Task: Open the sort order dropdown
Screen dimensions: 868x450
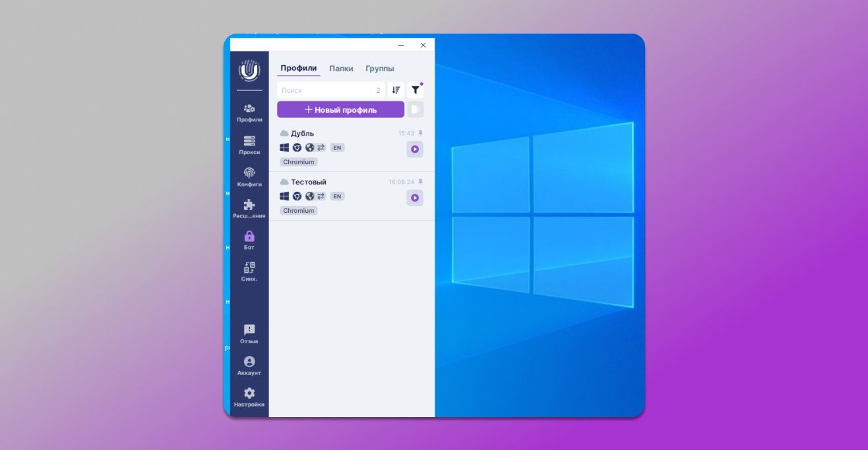Action: click(396, 90)
